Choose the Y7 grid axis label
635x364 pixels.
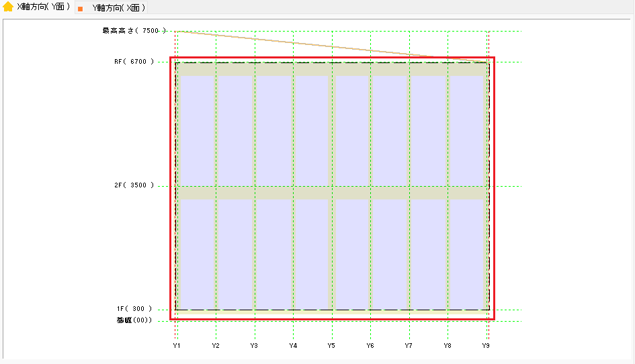click(x=409, y=345)
